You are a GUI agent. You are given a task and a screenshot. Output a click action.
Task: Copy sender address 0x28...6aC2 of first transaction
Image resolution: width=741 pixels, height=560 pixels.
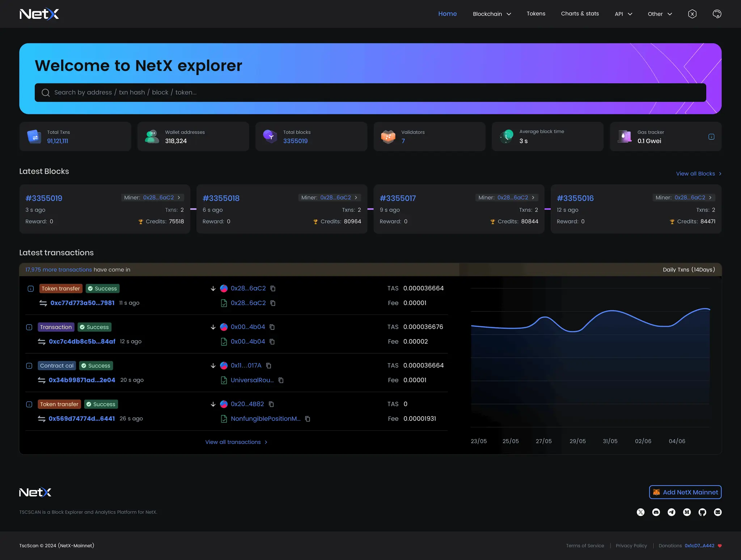pos(273,288)
